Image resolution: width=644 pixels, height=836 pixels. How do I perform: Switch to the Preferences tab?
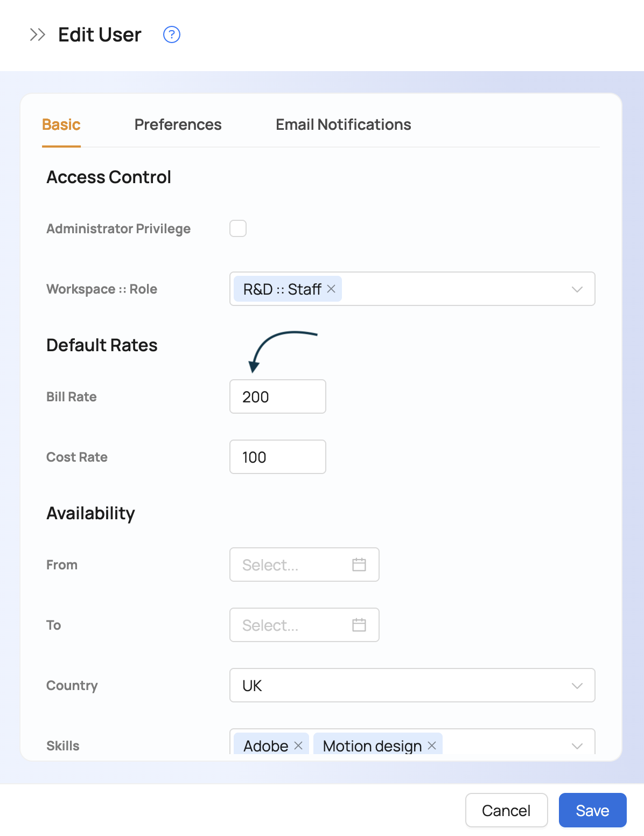[x=178, y=124]
